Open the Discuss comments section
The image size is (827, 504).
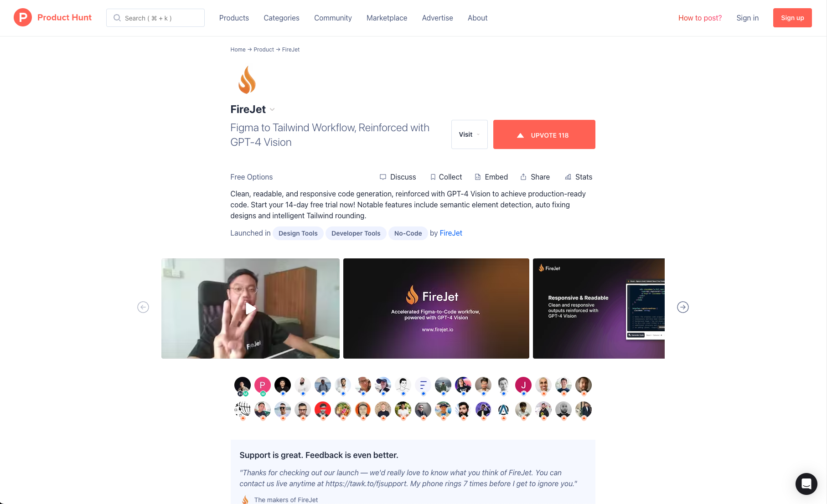[398, 177]
